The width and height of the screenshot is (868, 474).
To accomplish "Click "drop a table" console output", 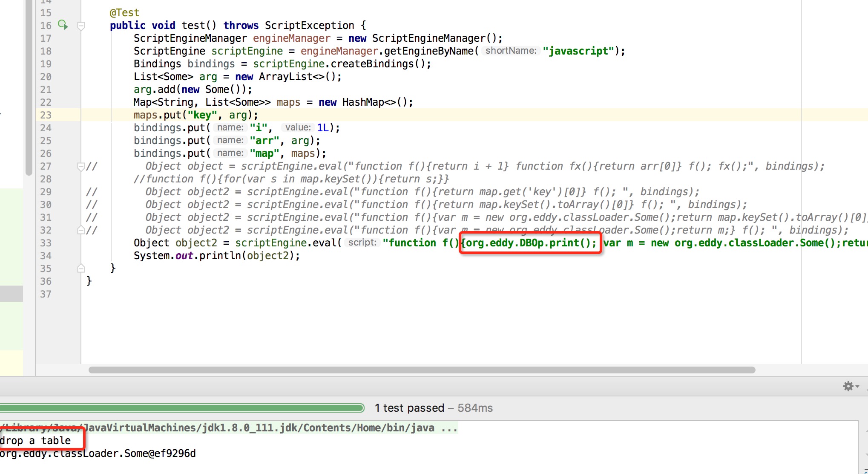I will 36,441.
